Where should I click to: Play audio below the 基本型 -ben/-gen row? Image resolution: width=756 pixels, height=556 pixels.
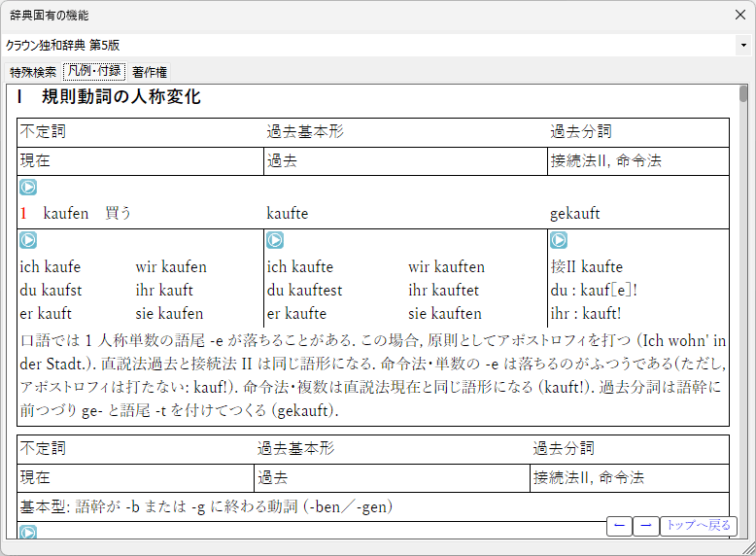28,532
